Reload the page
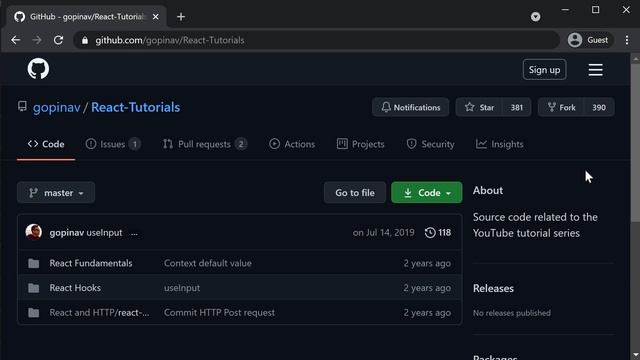 (58, 40)
